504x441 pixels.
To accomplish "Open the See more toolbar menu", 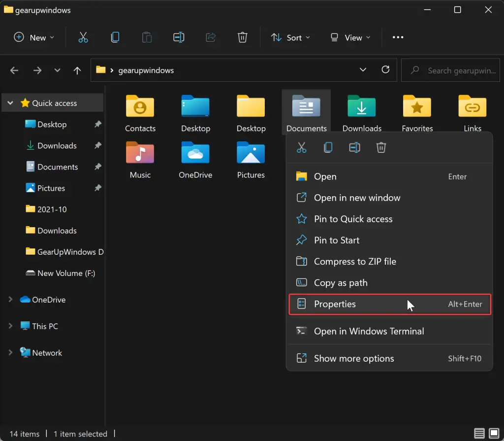I will pyautogui.click(x=398, y=37).
